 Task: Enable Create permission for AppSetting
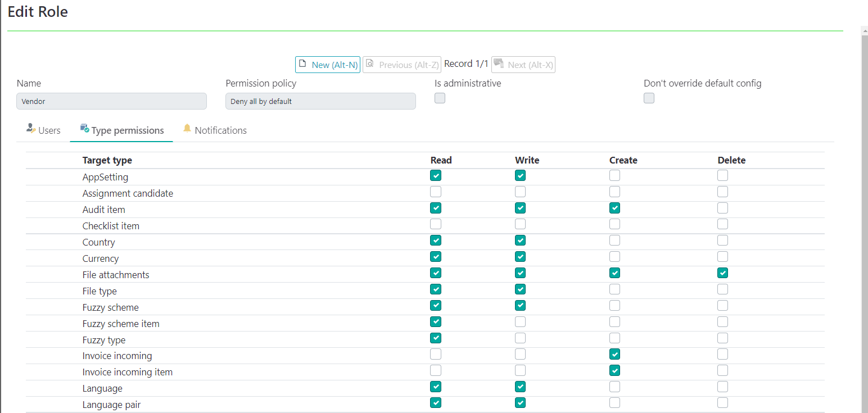(615, 175)
